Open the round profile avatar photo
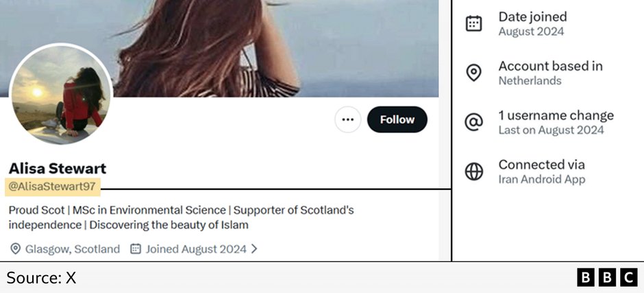 (x=61, y=95)
